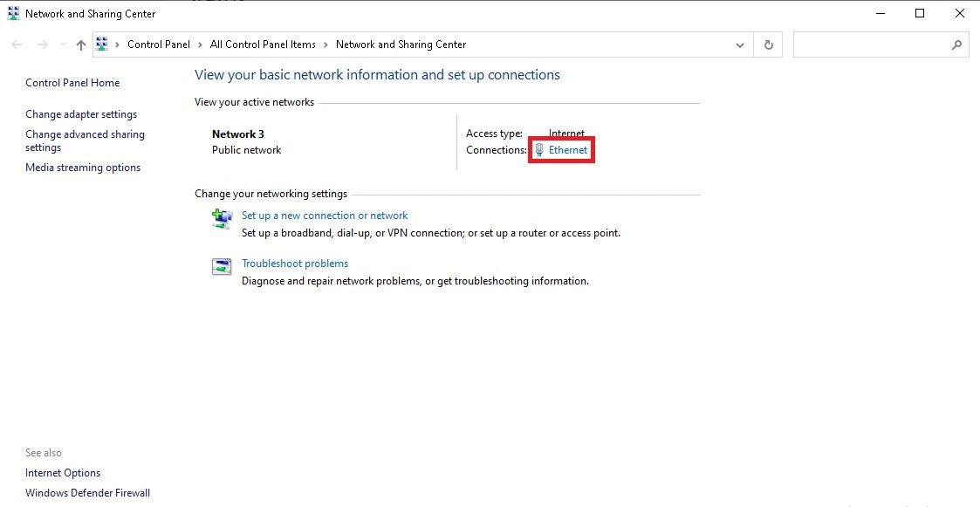
Task: Select All Control Panel Items breadcrumb
Action: pyautogui.click(x=263, y=45)
